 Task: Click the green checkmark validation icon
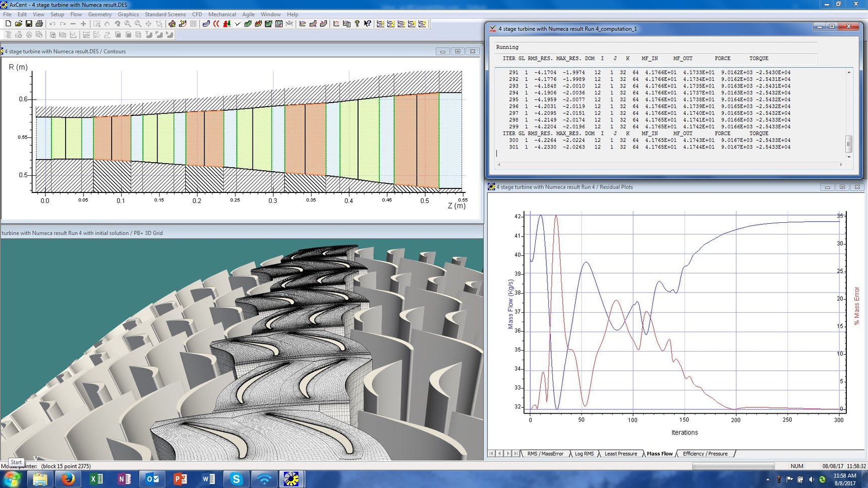point(237,24)
